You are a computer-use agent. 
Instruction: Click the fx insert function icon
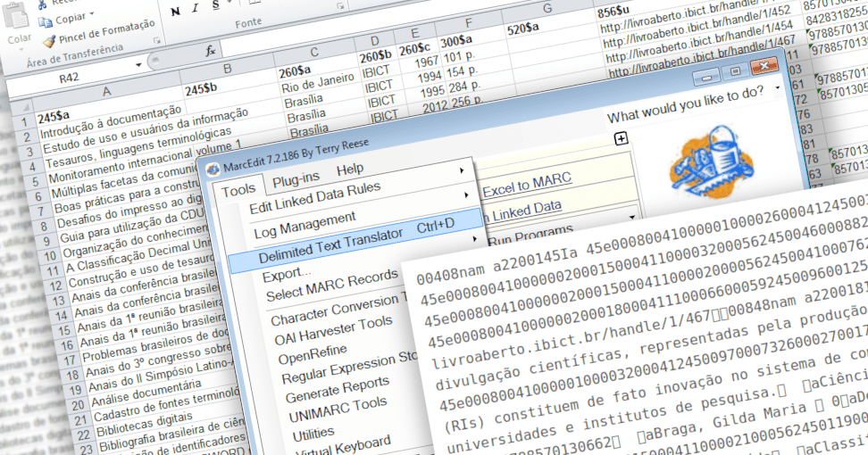[211, 51]
